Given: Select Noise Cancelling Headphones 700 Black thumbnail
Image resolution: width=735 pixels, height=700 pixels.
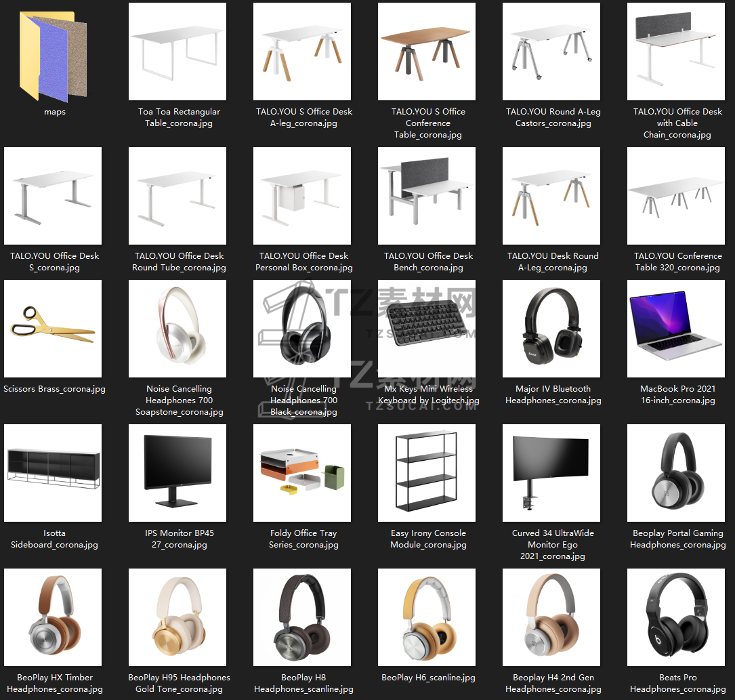Looking at the screenshot, I should coord(302,329).
